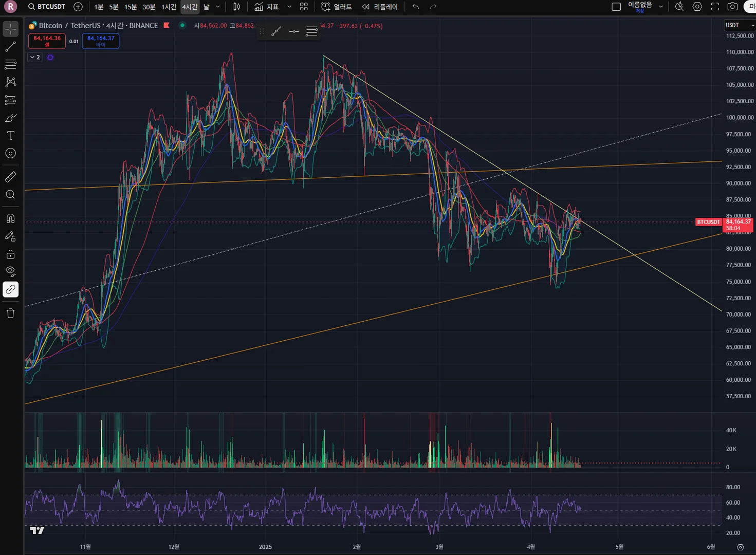Viewport: 756px width, 555px height.
Task: Pick the horizontal line in floating toolbar
Action: pos(294,31)
